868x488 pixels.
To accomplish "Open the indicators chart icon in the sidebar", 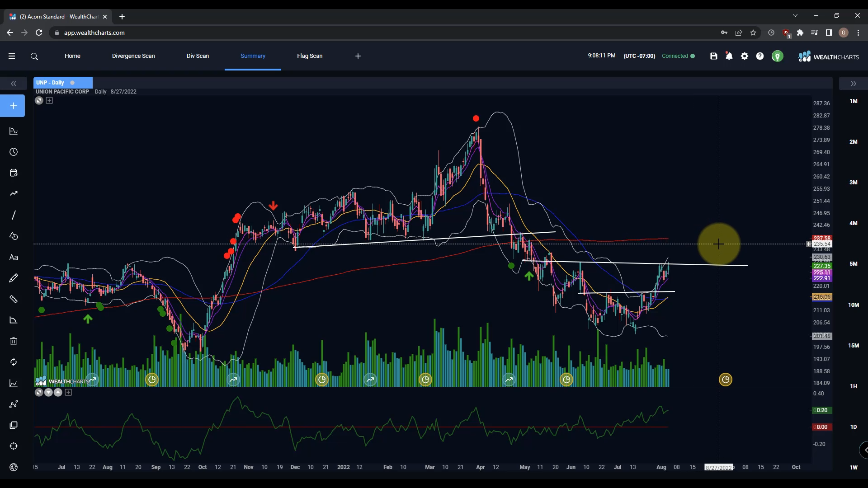I will 14,131.
